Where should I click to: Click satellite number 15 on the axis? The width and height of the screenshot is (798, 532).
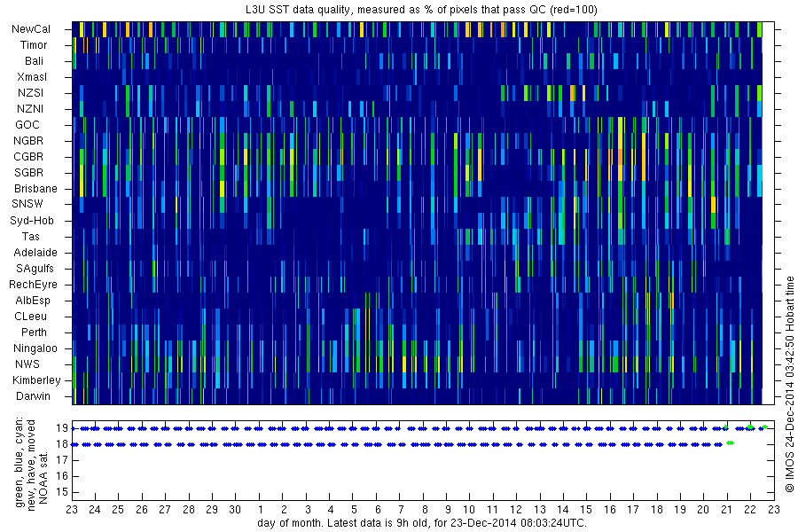click(62, 492)
